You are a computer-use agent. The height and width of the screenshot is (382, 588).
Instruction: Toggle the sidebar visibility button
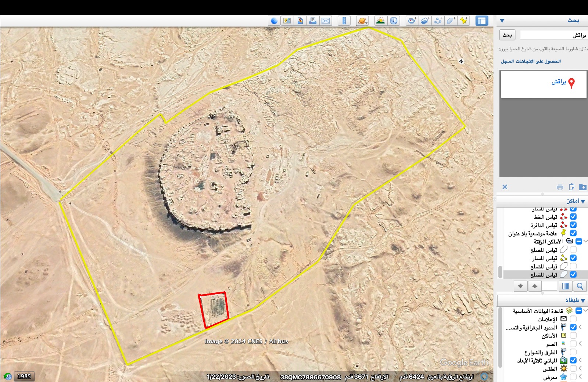click(x=481, y=21)
